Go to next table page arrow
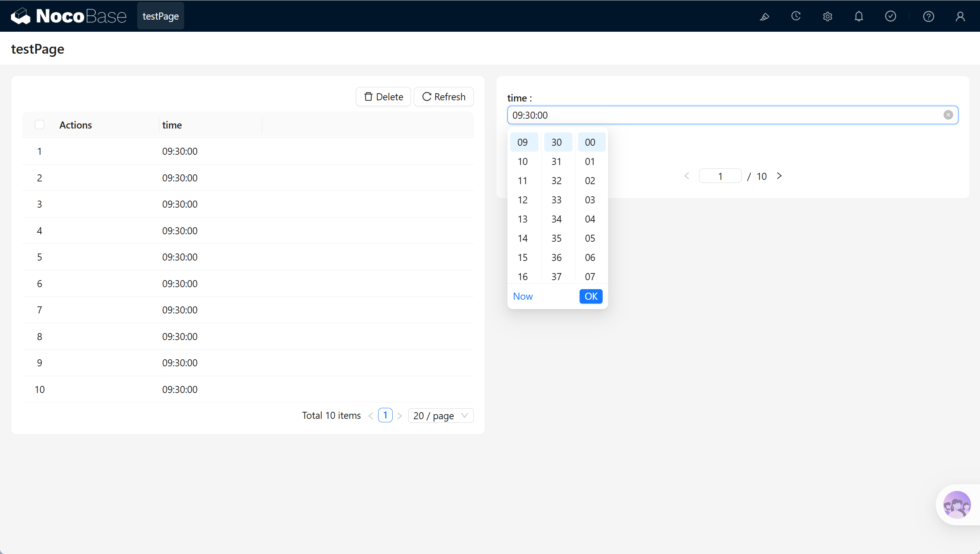The width and height of the screenshot is (980, 554). [400, 416]
